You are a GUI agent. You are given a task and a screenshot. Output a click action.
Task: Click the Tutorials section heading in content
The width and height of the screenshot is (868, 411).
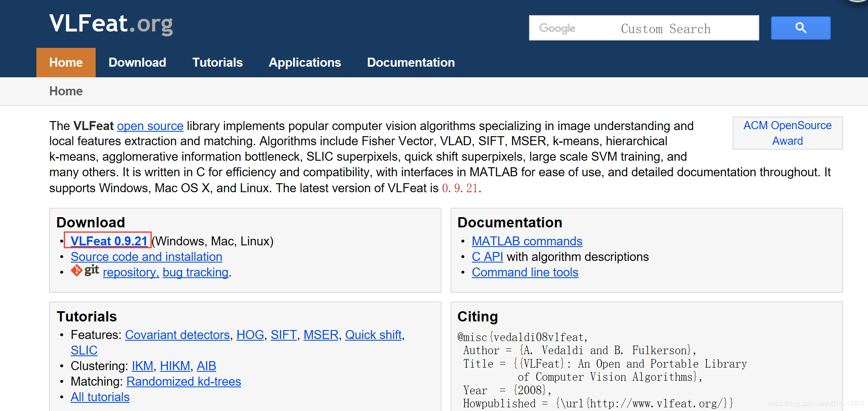87,317
